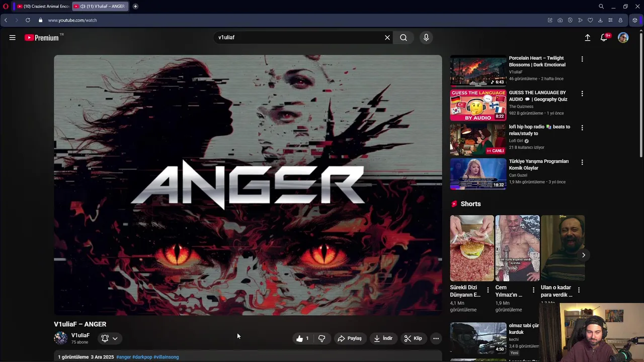The height and width of the screenshot is (362, 644).
Task: Click the Lofi Girl channel name
Action: (x=516, y=141)
